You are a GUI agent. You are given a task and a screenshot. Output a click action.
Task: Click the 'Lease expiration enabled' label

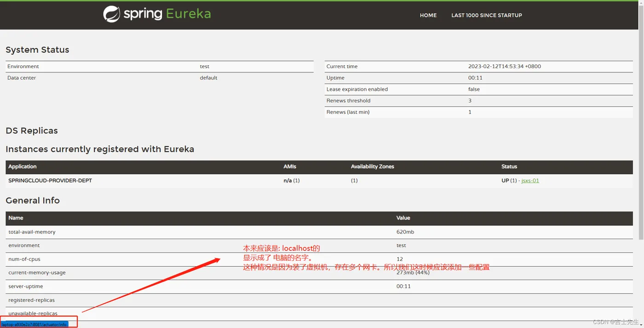(357, 89)
